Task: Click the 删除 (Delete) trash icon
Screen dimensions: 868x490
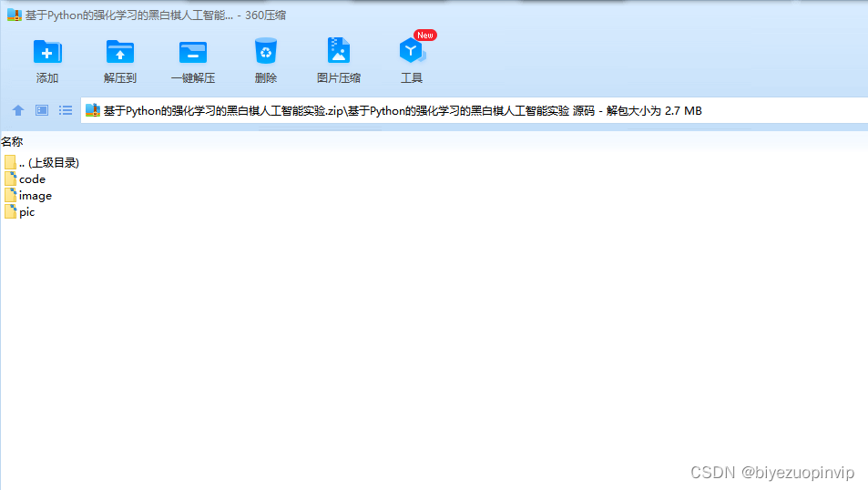Action: [x=266, y=52]
